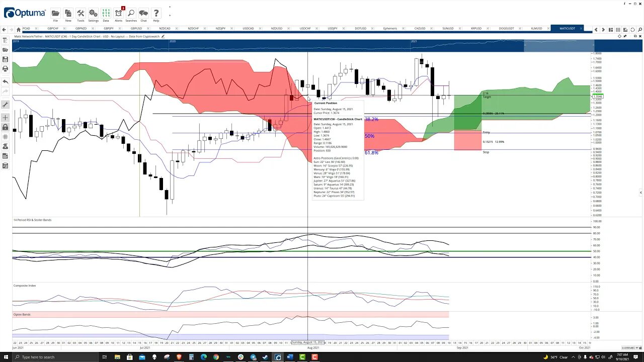Click the undo arrow in left sidebar
This screenshot has width=644, height=362.
point(5,81)
